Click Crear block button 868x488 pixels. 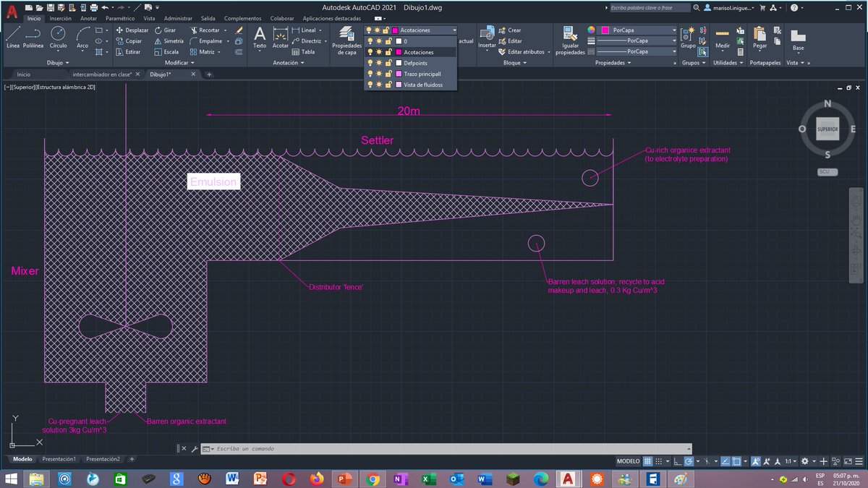pyautogui.click(x=509, y=30)
